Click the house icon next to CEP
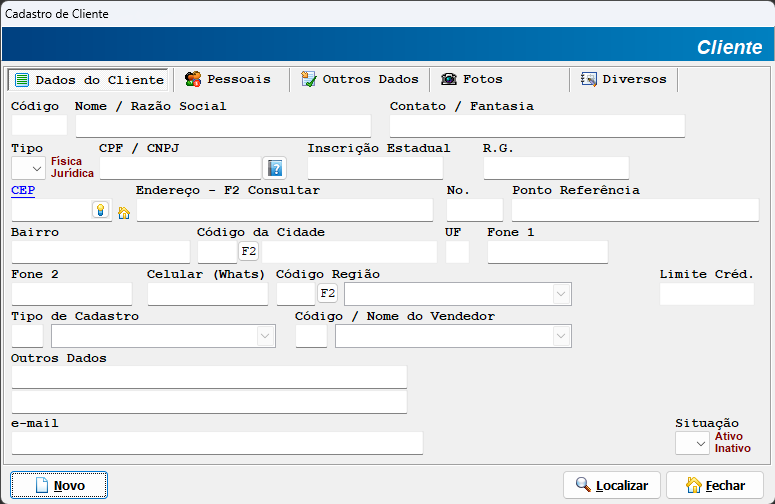This screenshot has height=504, width=775. point(124,212)
